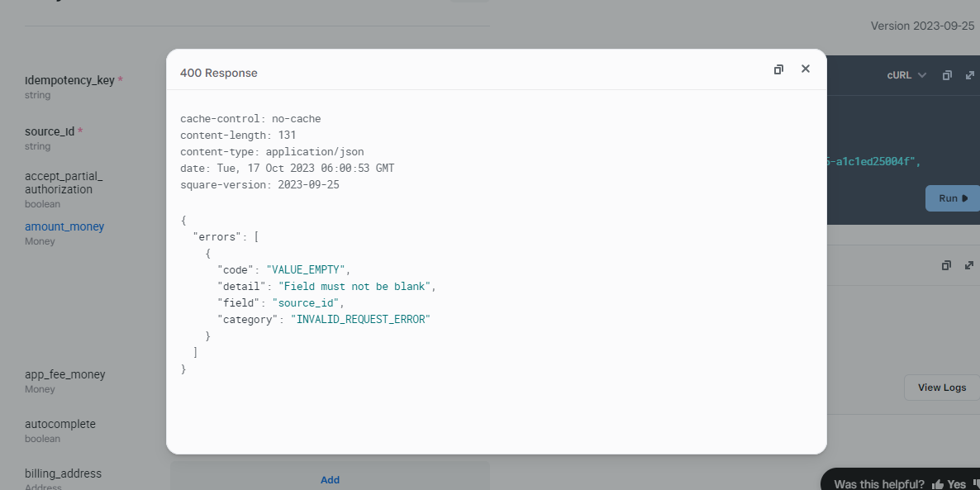Click the "Field must not be blank" detail
Viewport: 980px width, 490px height.
pyautogui.click(x=354, y=286)
